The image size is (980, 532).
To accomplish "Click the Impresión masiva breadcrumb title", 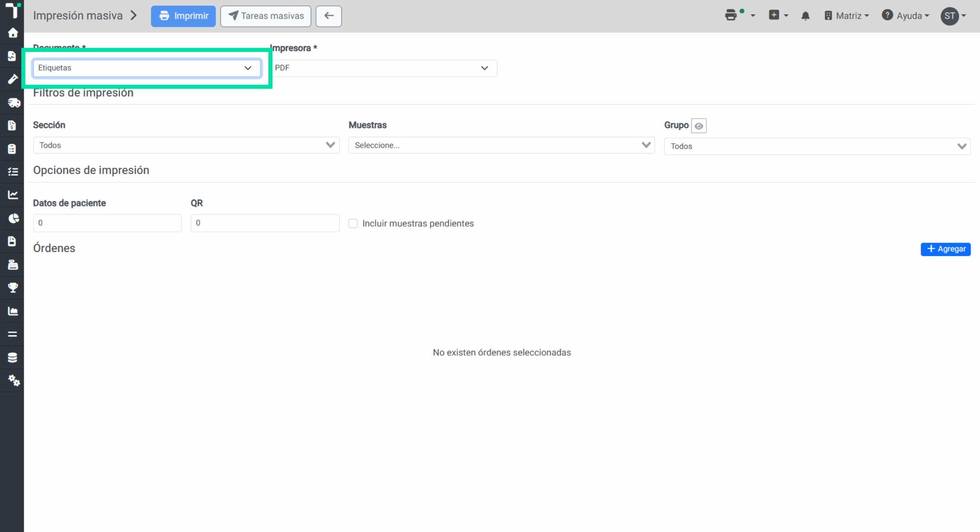I will 78,16.
